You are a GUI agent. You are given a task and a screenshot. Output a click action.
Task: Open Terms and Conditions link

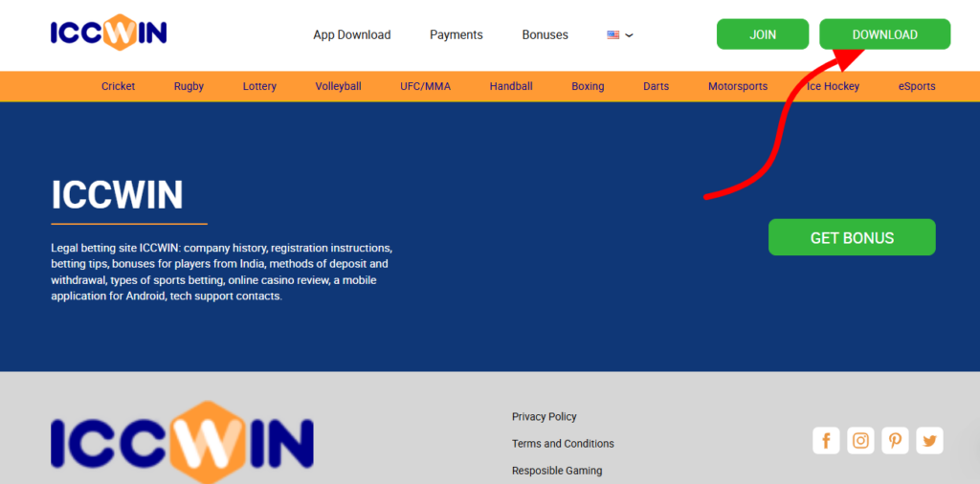click(563, 444)
